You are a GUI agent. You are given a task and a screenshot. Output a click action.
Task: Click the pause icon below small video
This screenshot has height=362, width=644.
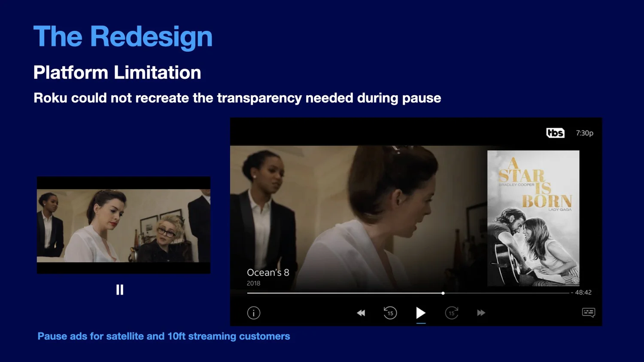pyautogui.click(x=120, y=290)
